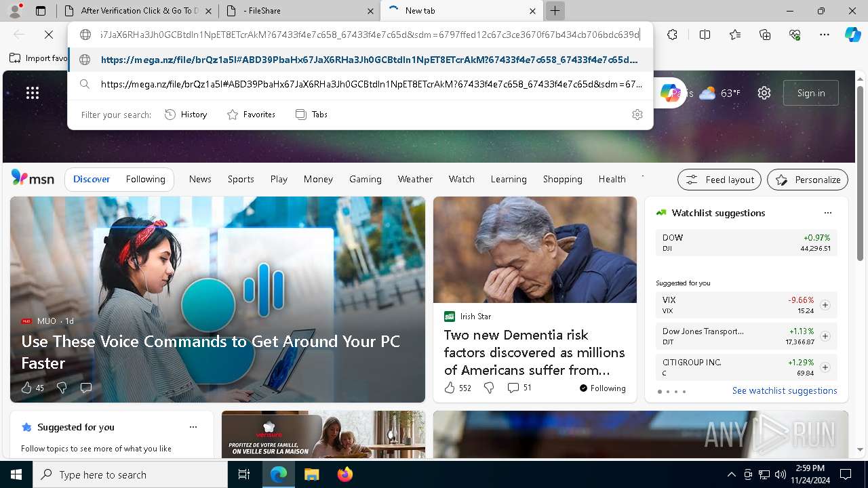Open the Copilot sidebar icon
868x488 pixels.
[852, 35]
